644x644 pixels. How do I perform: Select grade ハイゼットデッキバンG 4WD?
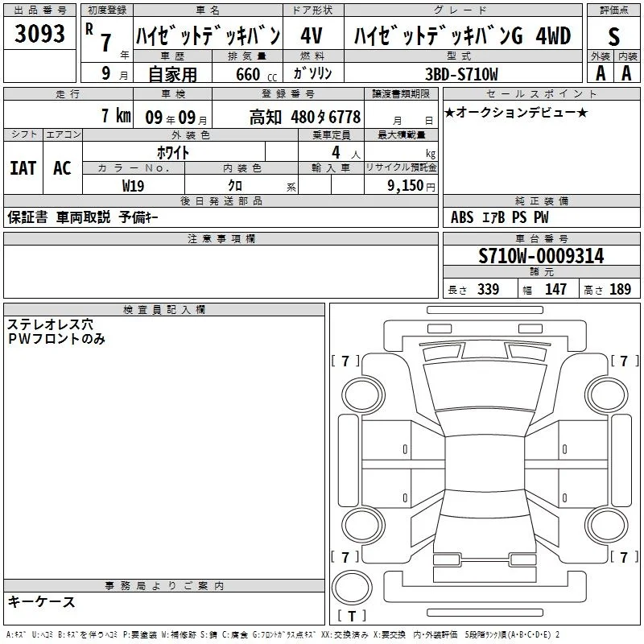pyautogui.click(x=462, y=35)
